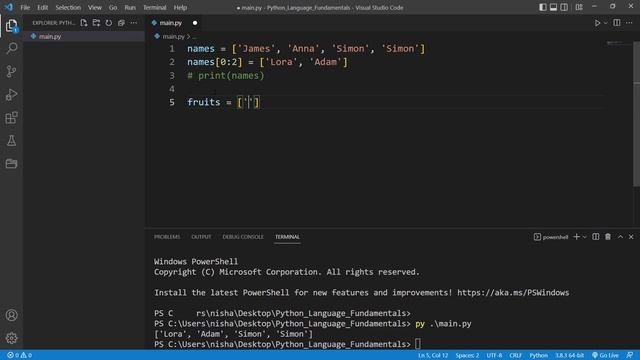Close the terminal panel
640x360 pixels.
click(x=631, y=237)
